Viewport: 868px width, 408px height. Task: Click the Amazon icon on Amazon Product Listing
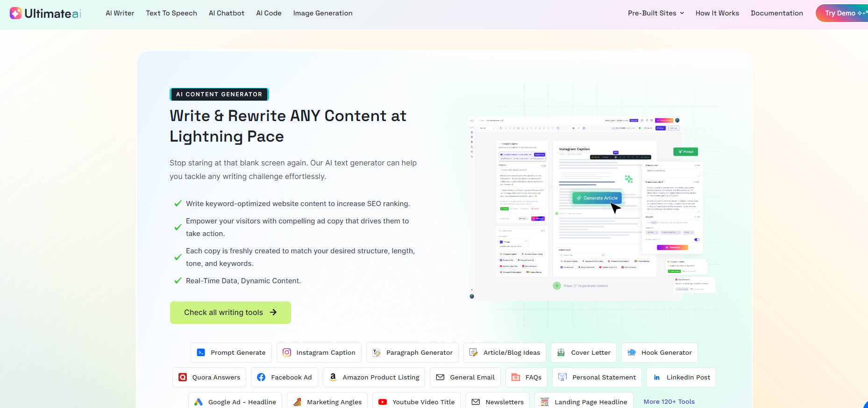(x=333, y=377)
